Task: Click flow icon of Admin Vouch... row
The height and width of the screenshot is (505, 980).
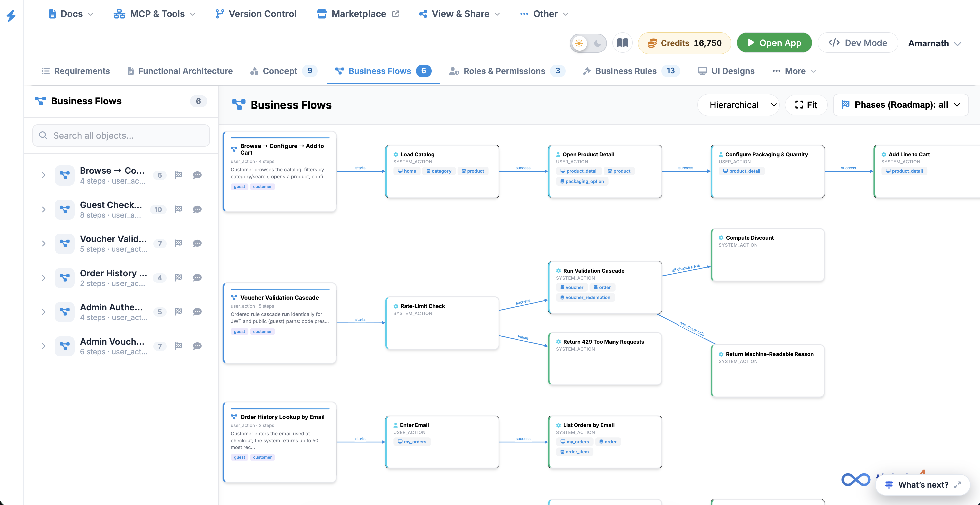Action: [x=64, y=346]
